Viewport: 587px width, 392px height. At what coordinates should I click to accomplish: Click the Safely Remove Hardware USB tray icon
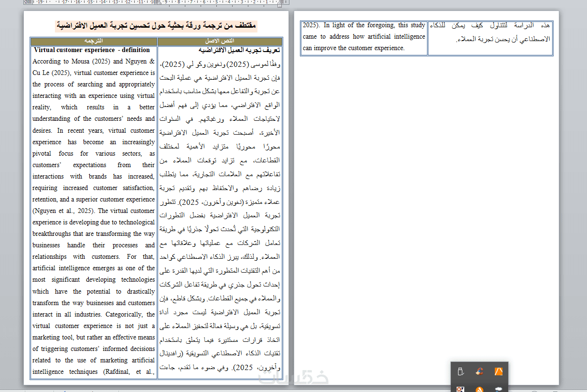[460, 371]
